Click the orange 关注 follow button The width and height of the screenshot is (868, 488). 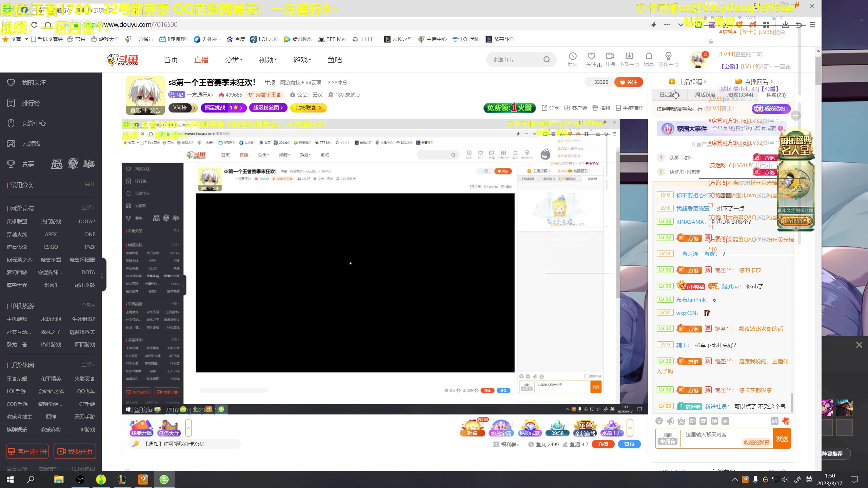(x=628, y=82)
